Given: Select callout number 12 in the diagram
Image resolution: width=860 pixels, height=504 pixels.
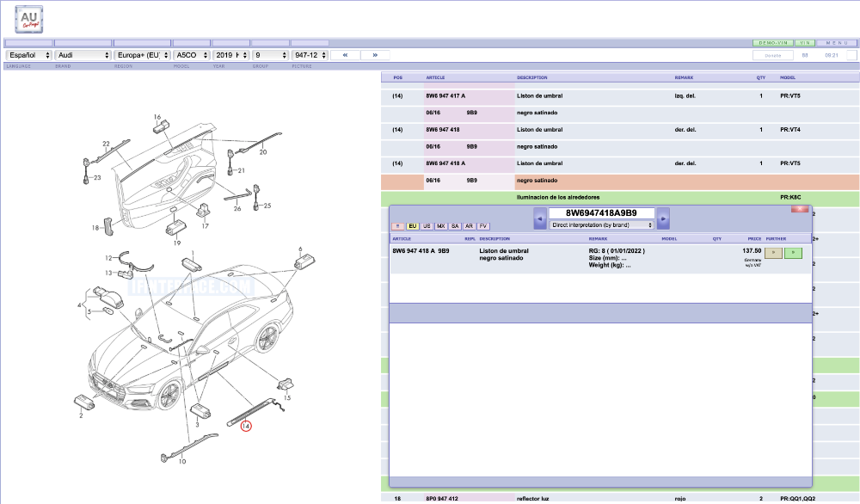Looking at the screenshot, I should 108,258.
